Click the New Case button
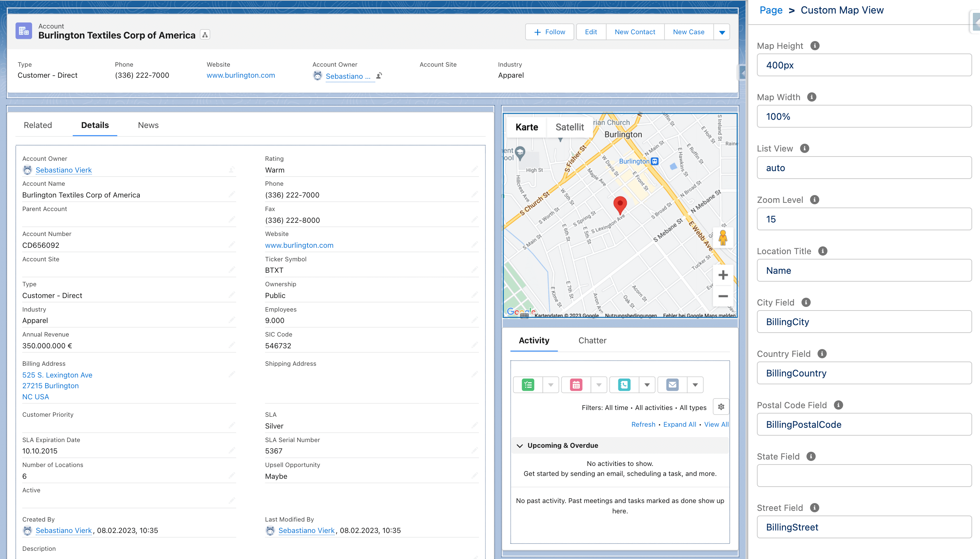980x559 pixels. tap(688, 32)
